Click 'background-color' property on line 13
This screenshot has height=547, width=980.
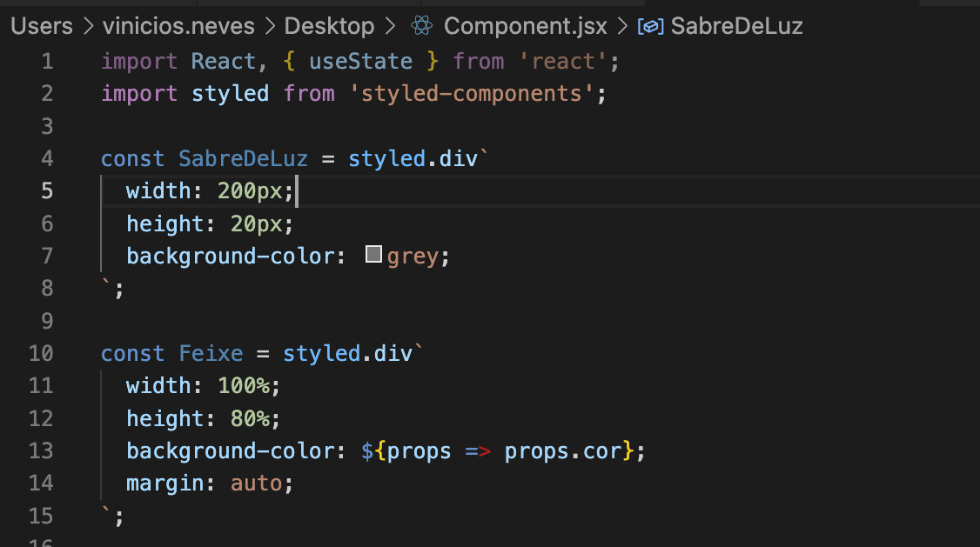[231, 450]
